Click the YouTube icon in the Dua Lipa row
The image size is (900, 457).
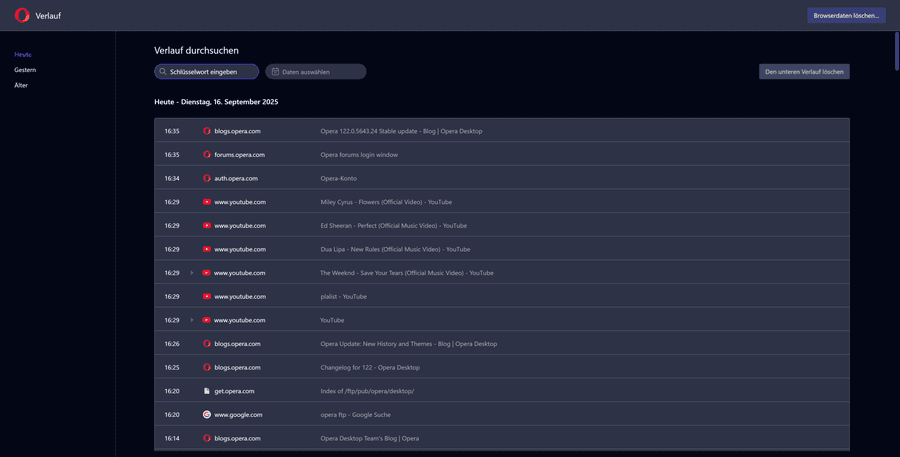point(207,249)
